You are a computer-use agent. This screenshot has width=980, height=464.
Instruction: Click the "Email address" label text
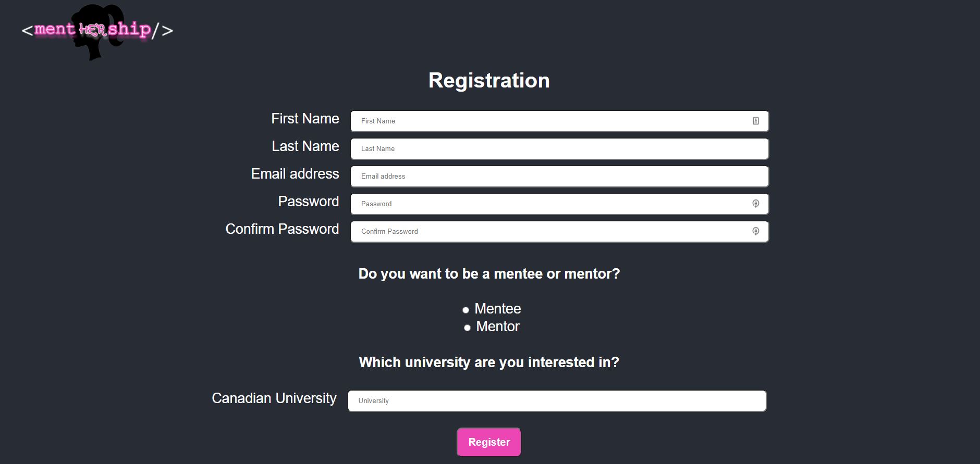tap(295, 174)
